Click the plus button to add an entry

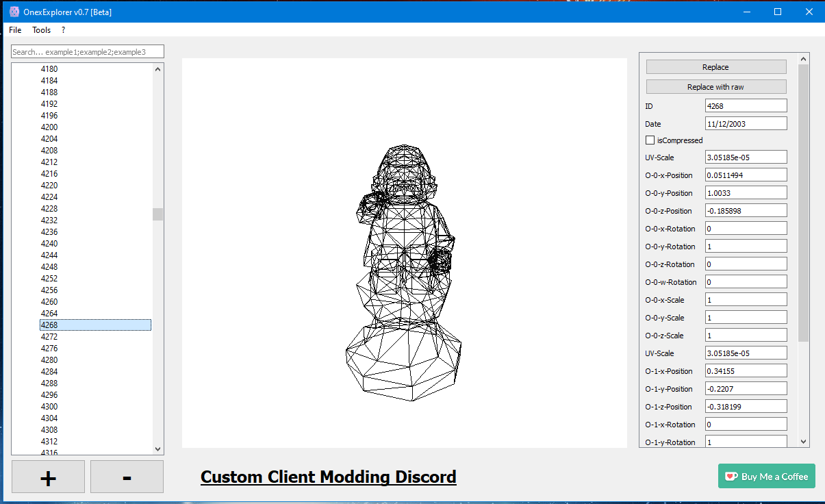[x=48, y=477]
